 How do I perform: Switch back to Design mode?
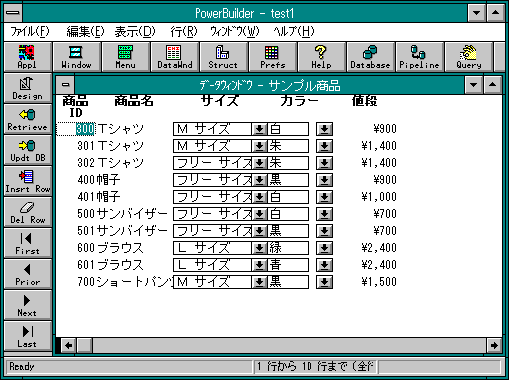tap(28, 88)
